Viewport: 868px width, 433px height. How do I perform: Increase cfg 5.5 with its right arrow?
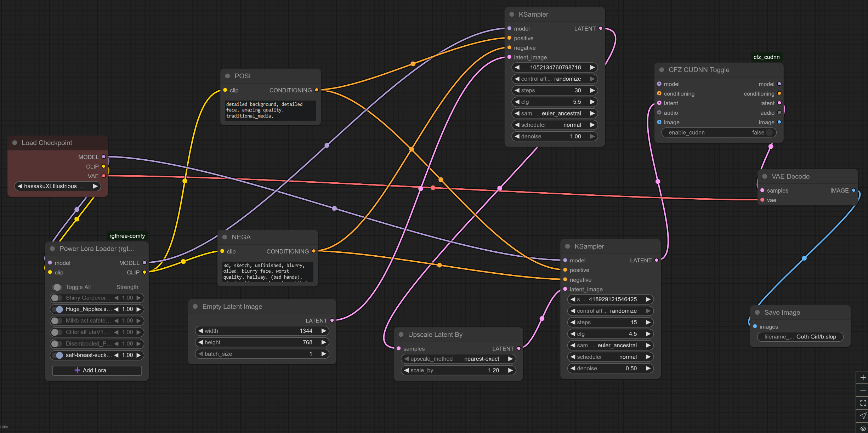(592, 102)
